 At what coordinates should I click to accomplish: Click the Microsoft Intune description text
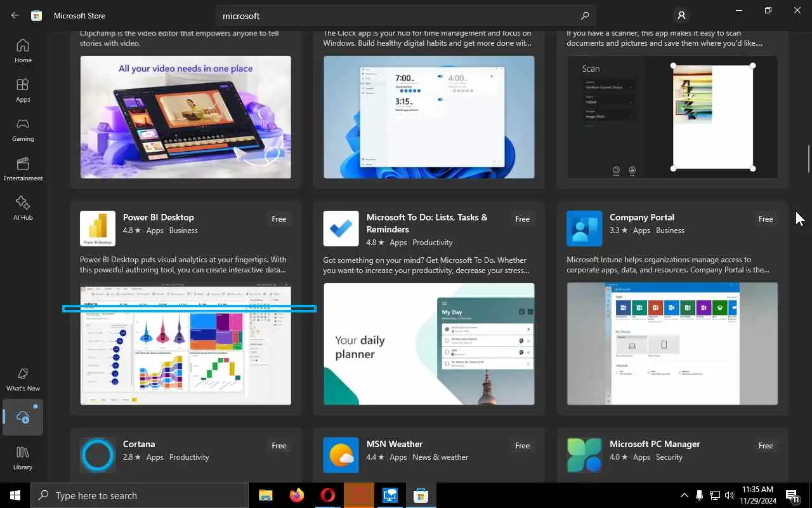coord(668,264)
